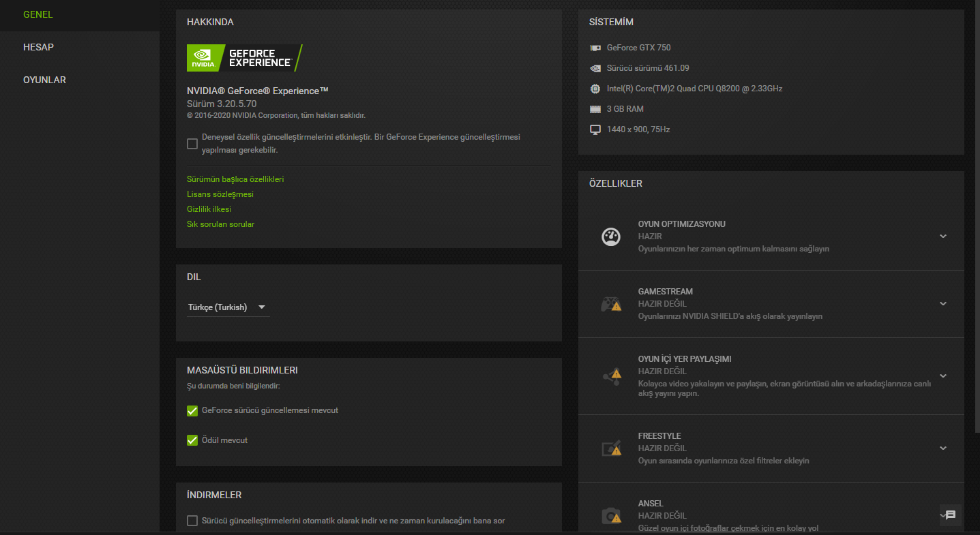Click the GeForce GTX 750 text

pyautogui.click(x=639, y=48)
